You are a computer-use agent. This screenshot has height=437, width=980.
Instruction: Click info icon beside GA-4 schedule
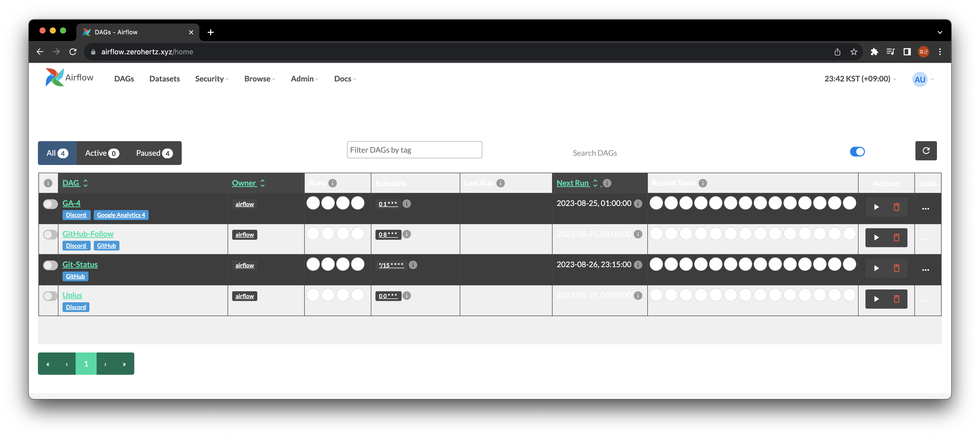[x=407, y=204]
